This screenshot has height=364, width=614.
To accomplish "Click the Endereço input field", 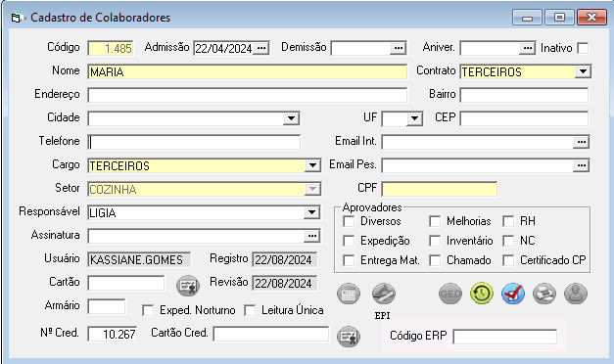I will coord(248,96).
